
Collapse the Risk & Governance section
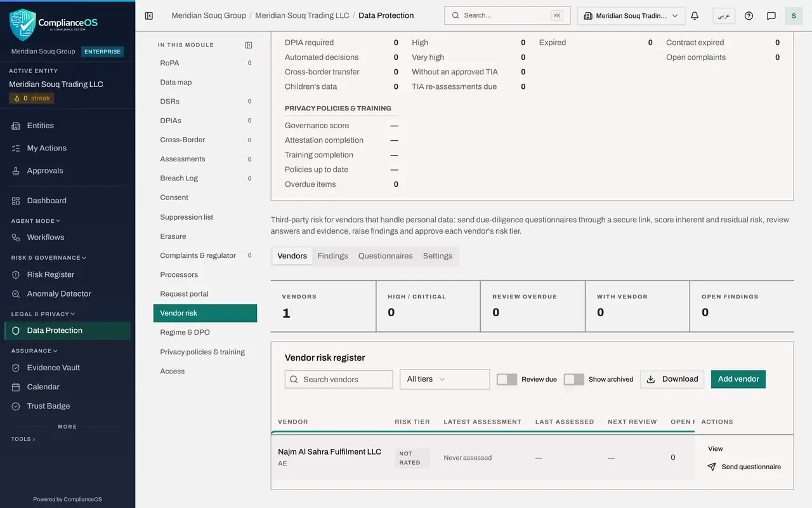point(48,258)
